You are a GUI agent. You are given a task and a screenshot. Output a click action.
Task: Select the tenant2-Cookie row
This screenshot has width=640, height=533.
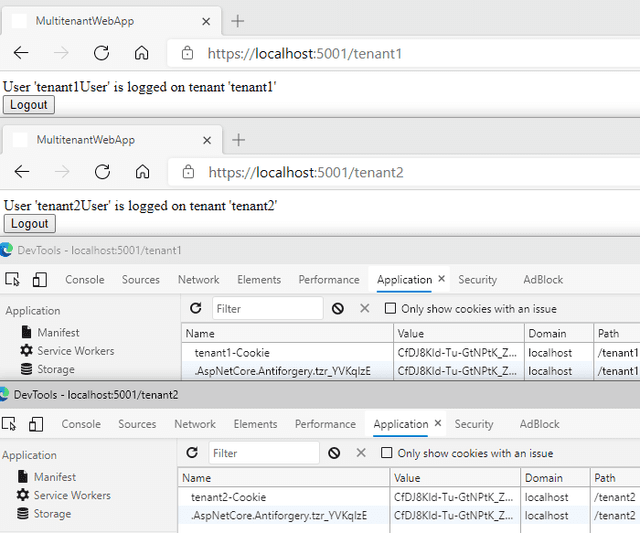point(228,497)
